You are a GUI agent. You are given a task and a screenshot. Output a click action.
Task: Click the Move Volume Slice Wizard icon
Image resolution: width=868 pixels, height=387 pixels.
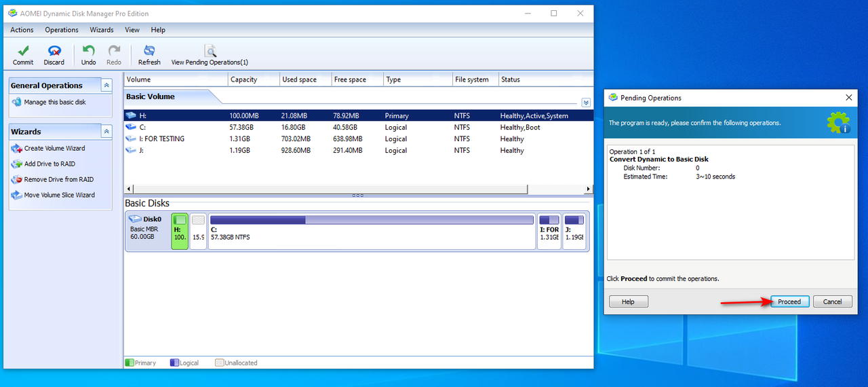pyautogui.click(x=17, y=195)
